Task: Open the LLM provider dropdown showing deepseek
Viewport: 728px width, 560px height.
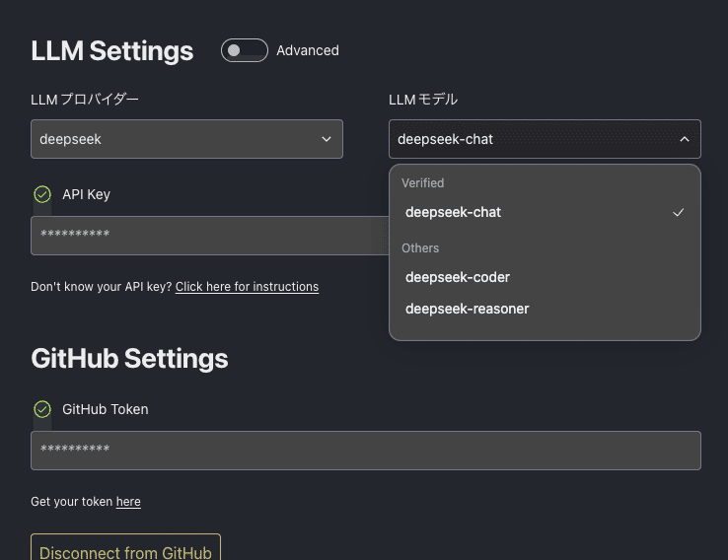Action: (x=186, y=139)
